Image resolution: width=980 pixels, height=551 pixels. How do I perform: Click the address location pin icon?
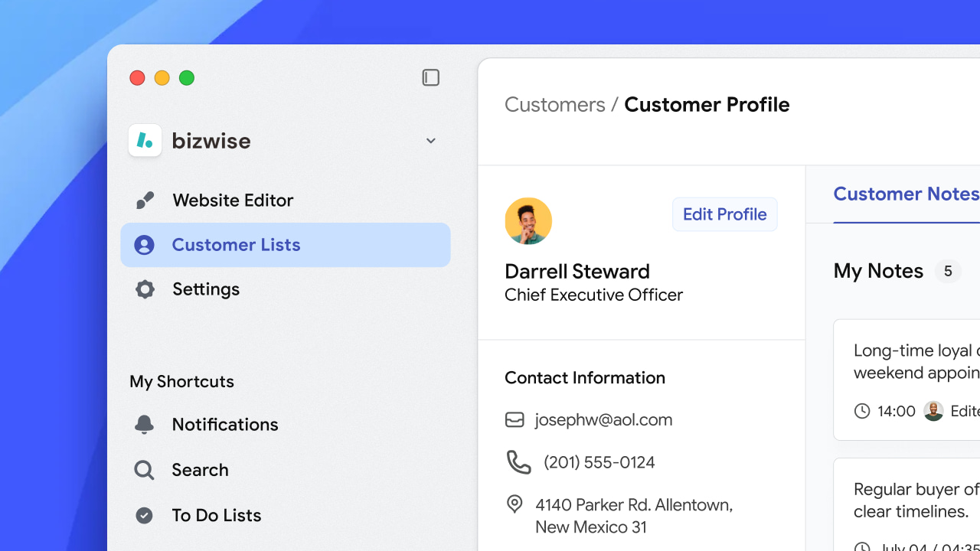[x=514, y=504]
